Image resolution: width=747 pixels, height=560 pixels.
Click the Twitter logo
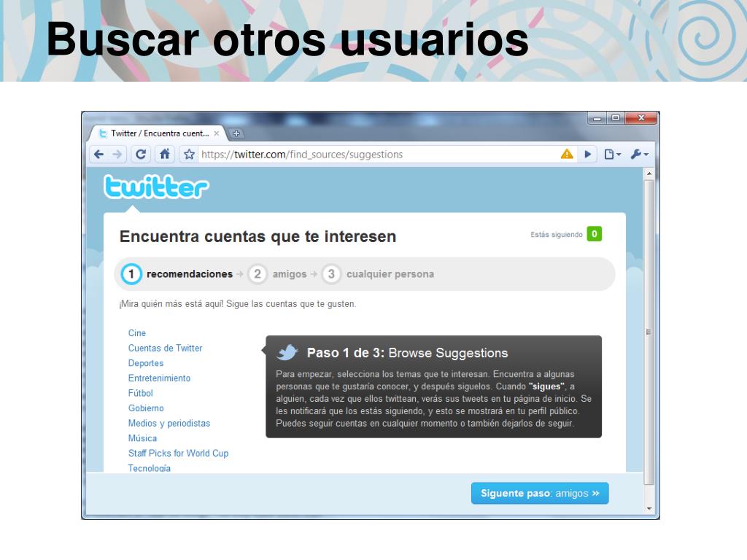(x=156, y=187)
